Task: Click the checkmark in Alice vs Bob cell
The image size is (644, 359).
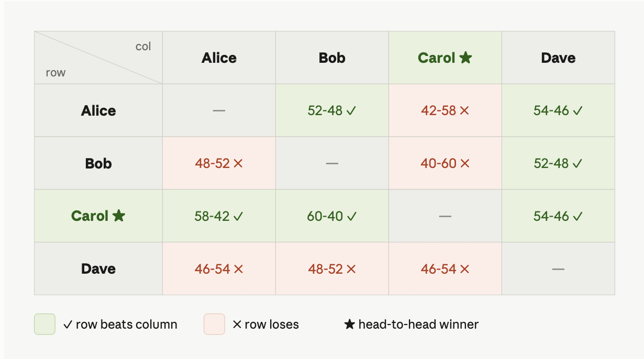Action: click(x=351, y=111)
